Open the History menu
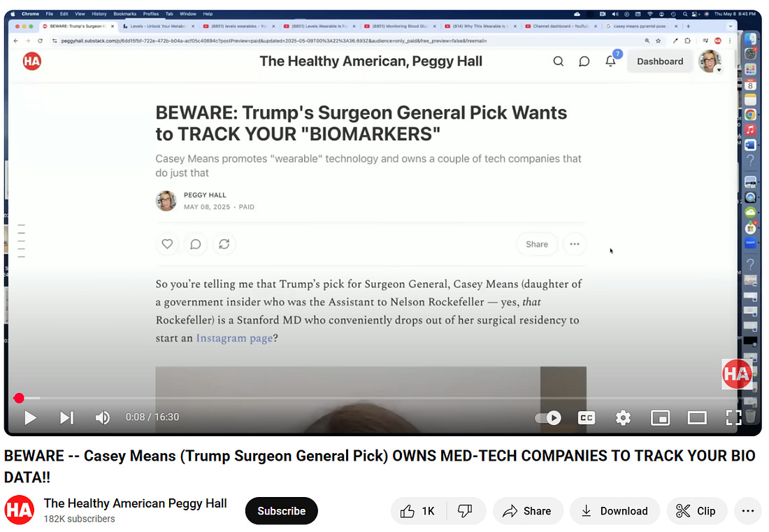Viewport: 769px width, 532px height. click(99, 14)
